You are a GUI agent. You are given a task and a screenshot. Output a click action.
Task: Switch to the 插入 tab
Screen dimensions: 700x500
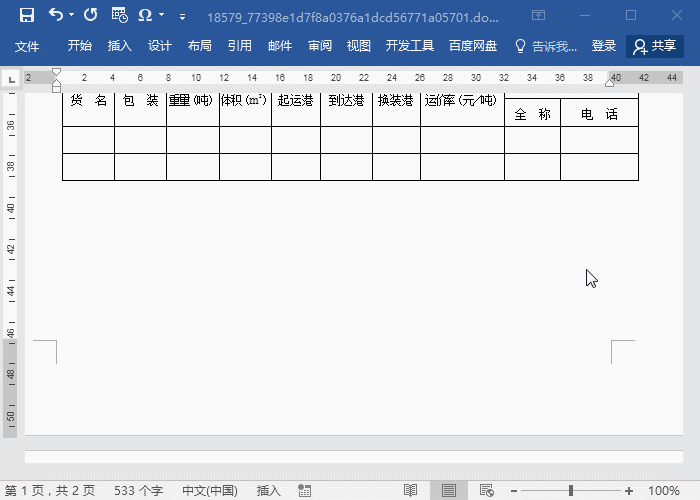point(120,46)
